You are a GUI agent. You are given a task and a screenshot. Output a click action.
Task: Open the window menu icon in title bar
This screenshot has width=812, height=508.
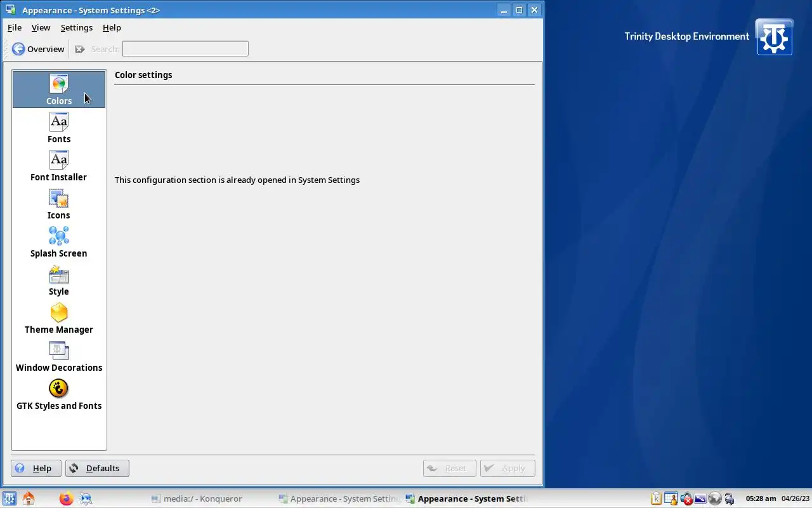coord(10,10)
